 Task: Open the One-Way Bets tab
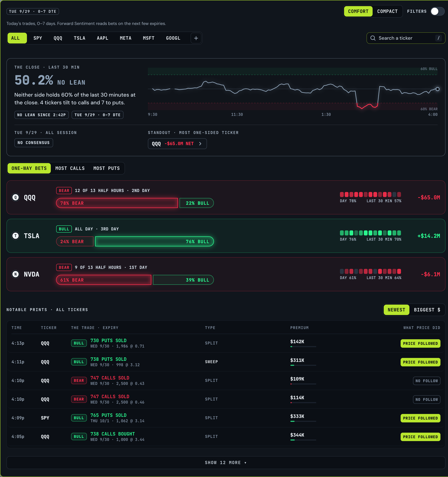point(29,168)
